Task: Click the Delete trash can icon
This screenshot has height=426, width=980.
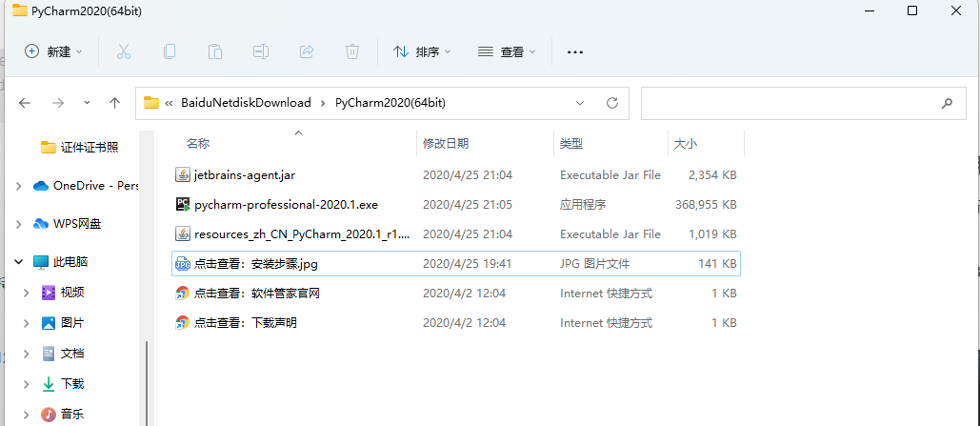Action: (352, 51)
